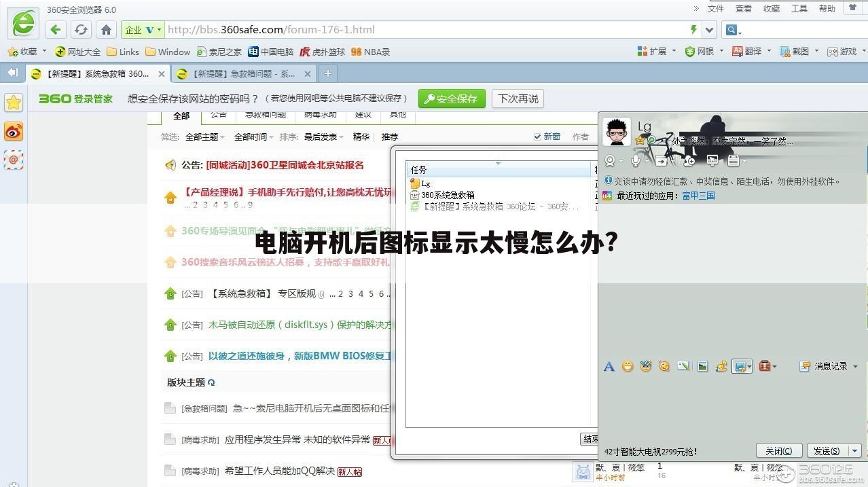The width and height of the screenshot is (868, 487).
Task: Click the 截图 screenshot icon in browser toolbar
Action: [798, 52]
